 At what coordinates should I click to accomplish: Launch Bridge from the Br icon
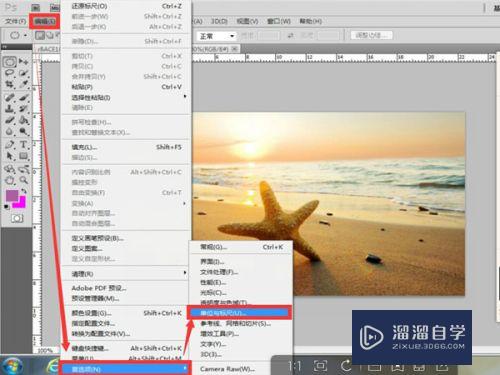36,7
